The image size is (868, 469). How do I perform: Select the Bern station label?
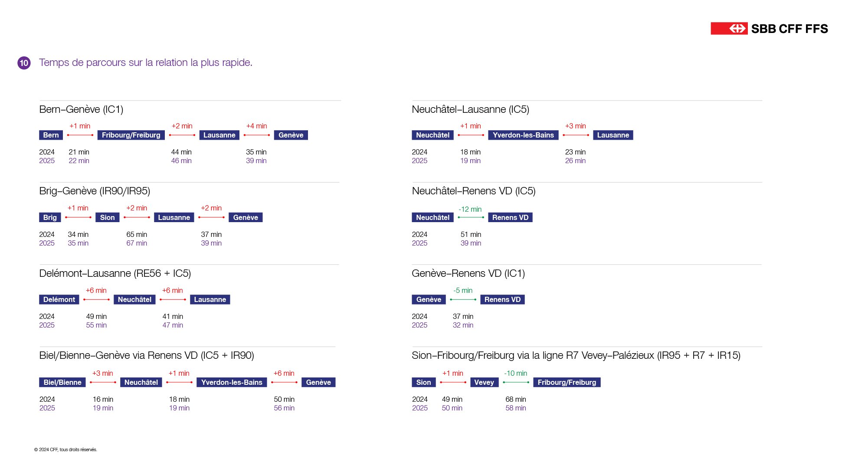pyautogui.click(x=51, y=135)
